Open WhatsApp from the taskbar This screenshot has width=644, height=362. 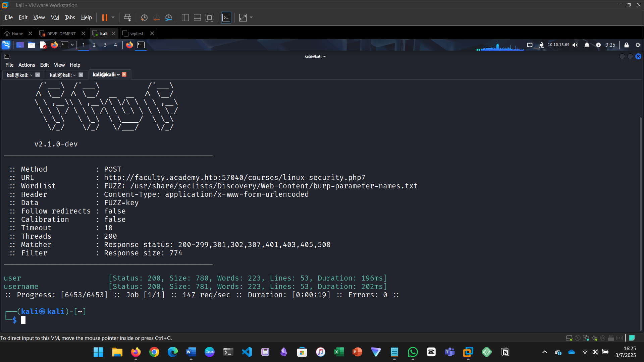[x=413, y=352]
